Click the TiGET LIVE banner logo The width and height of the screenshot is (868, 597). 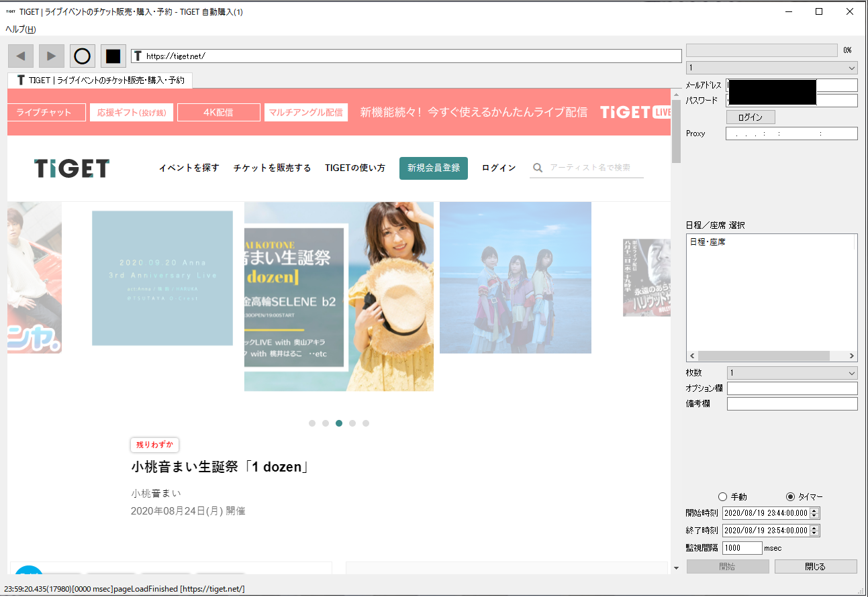[x=635, y=113]
